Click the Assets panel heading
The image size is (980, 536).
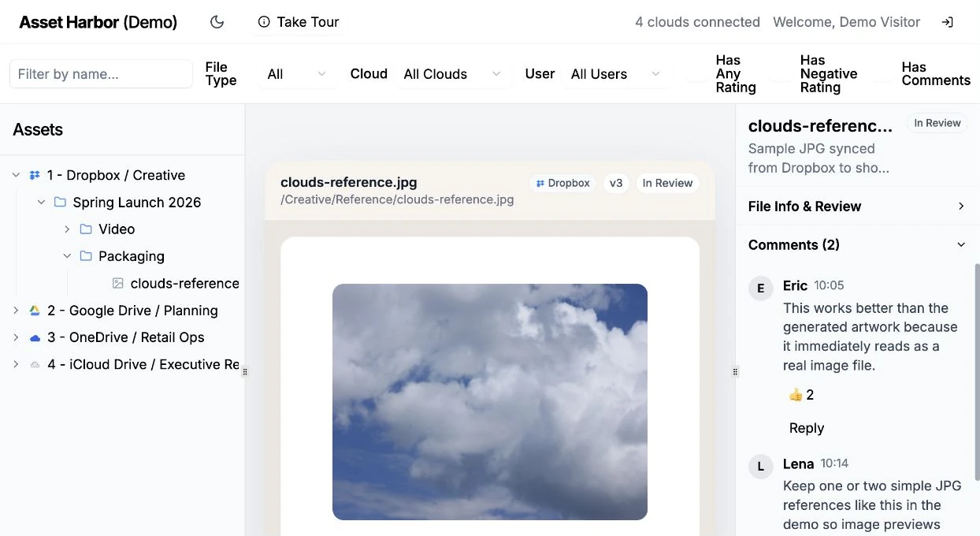click(x=38, y=130)
